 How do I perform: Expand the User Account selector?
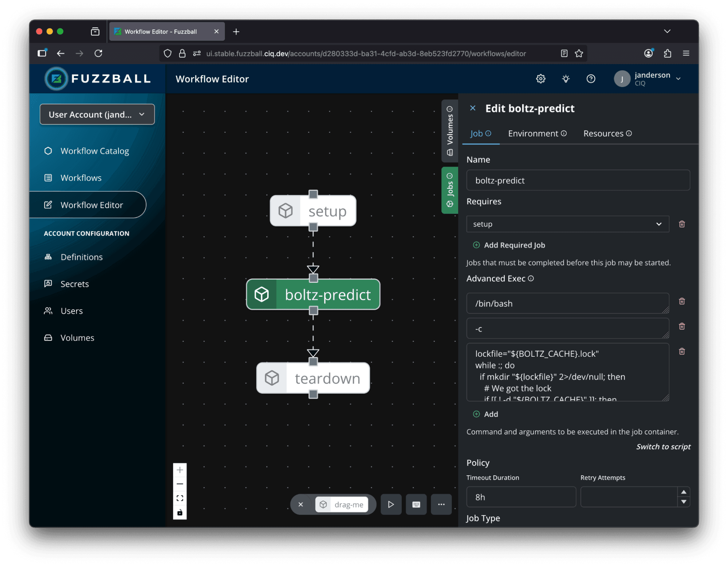coord(97,114)
